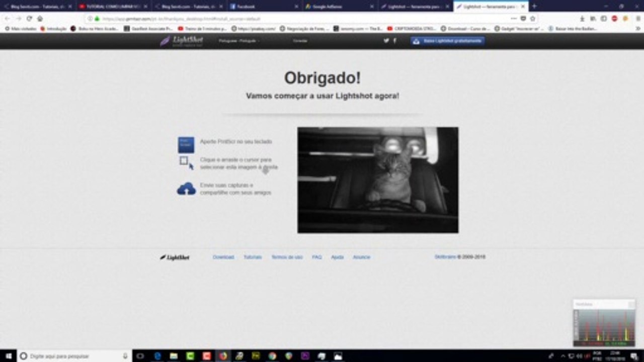Open the Mais visitados bookmark
Screen dimensions: 644x362
click(21, 29)
